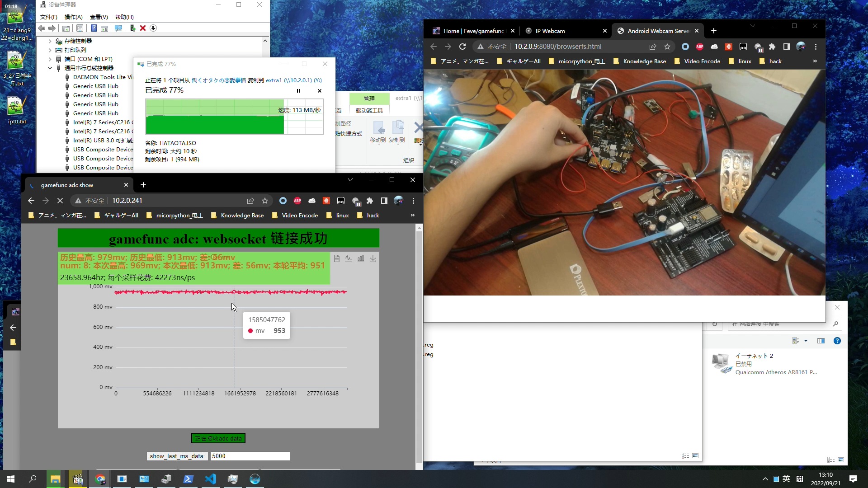Viewport: 868px width, 488px height.
Task: Open the 查看(V) menu in Device Manager
Action: tap(99, 17)
